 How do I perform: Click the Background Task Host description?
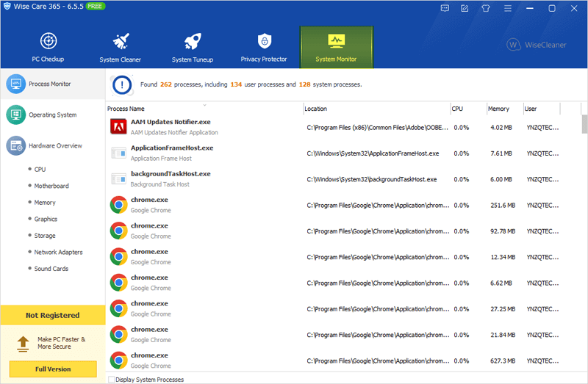(x=159, y=184)
